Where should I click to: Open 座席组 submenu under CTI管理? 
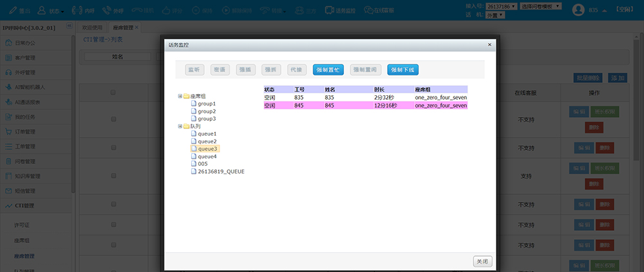point(22,240)
